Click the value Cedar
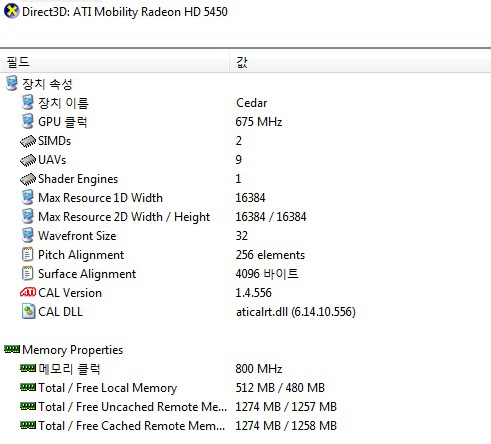 (252, 103)
